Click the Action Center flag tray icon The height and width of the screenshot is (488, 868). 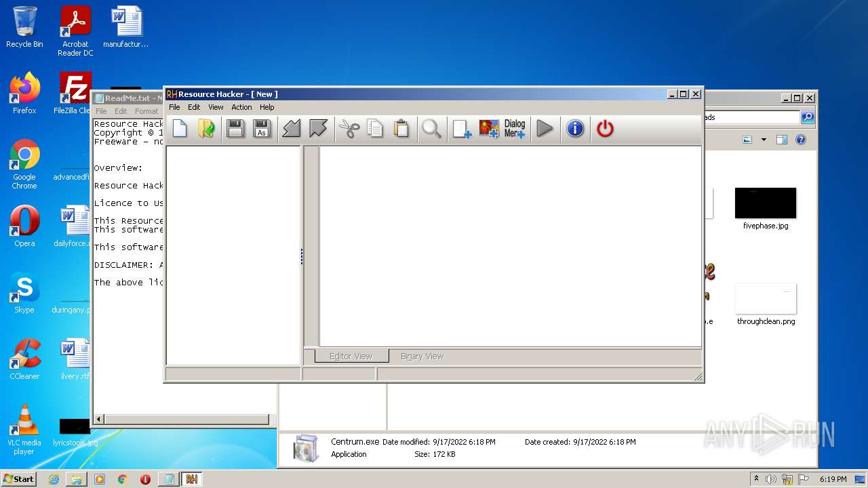pyautogui.click(x=803, y=479)
